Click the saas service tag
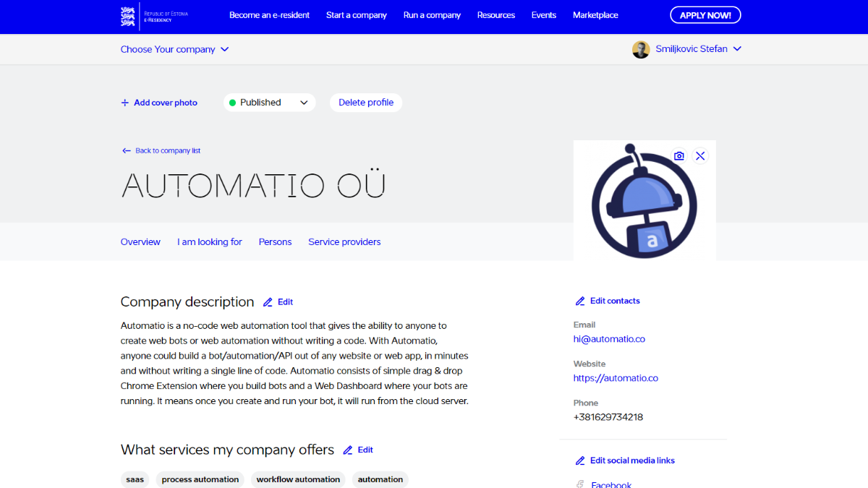The image size is (868, 488). point(135,479)
